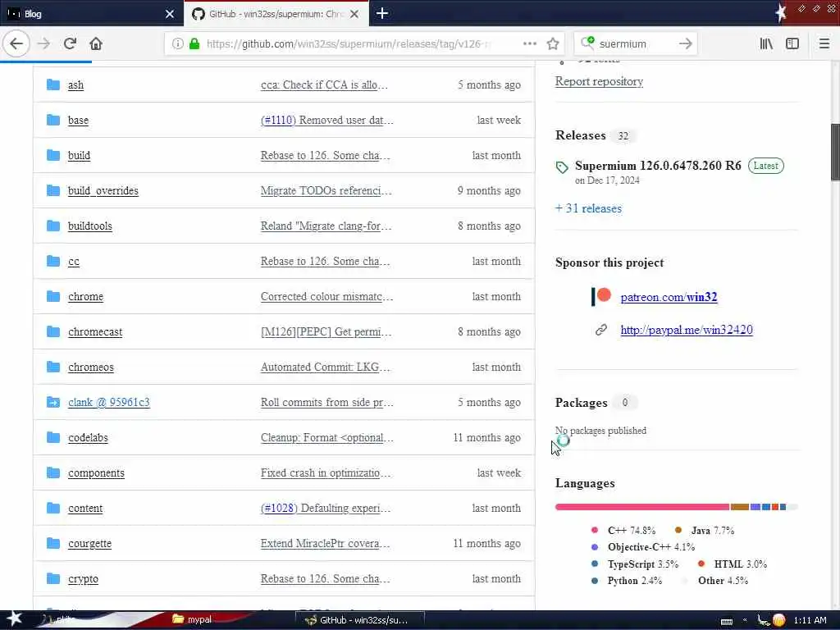The width and height of the screenshot is (840, 630).
Task: Click the page vertical scrollbar thumb
Action: pyautogui.click(x=835, y=152)
